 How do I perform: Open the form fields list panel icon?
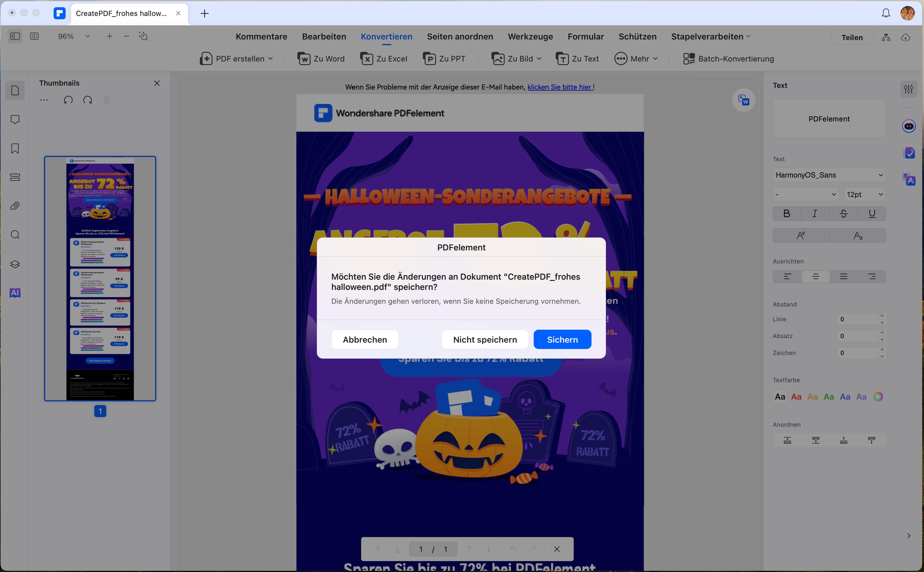click(15, 177)
